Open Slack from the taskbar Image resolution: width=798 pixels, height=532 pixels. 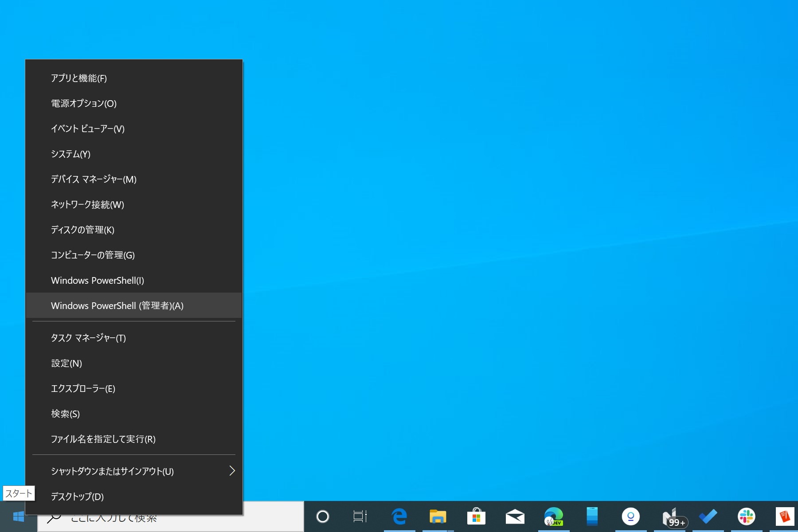click(747, 516)
